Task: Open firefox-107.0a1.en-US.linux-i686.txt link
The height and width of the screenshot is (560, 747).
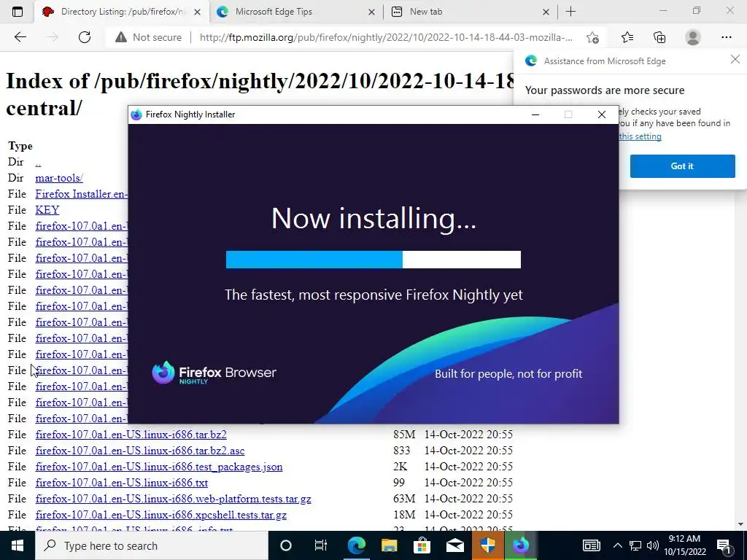Action: click(x=122, y=483)
